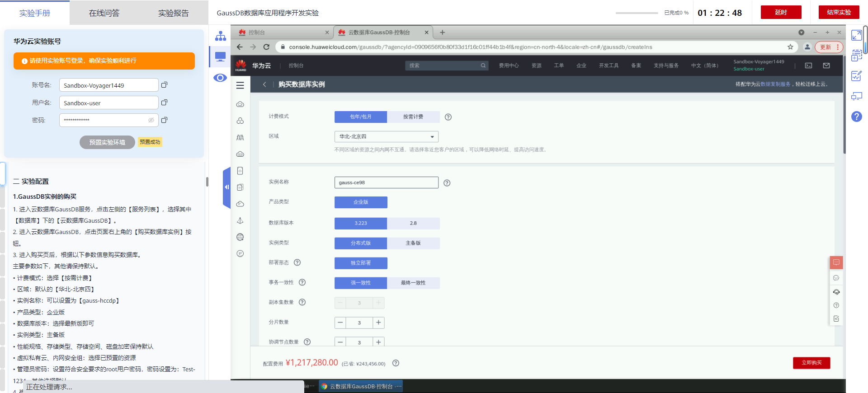Viewport: 868px width, 393px height.
Task: Open the lab topology icon
Action: [x=220, y=36]
